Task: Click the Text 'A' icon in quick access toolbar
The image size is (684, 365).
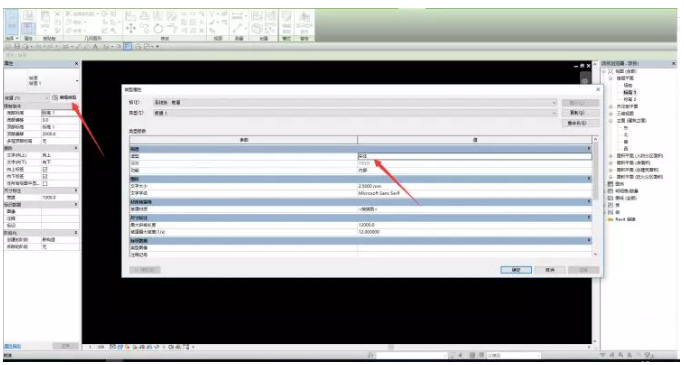Action: coord(94,46)
